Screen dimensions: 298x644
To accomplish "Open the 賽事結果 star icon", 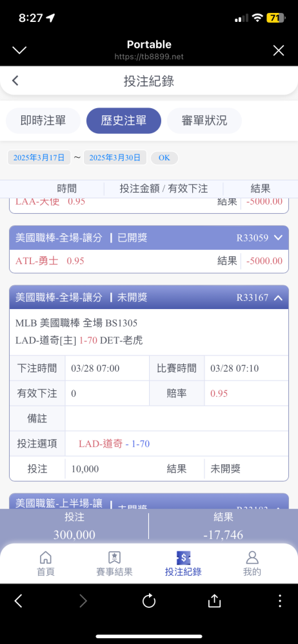I will click(114, 557).
